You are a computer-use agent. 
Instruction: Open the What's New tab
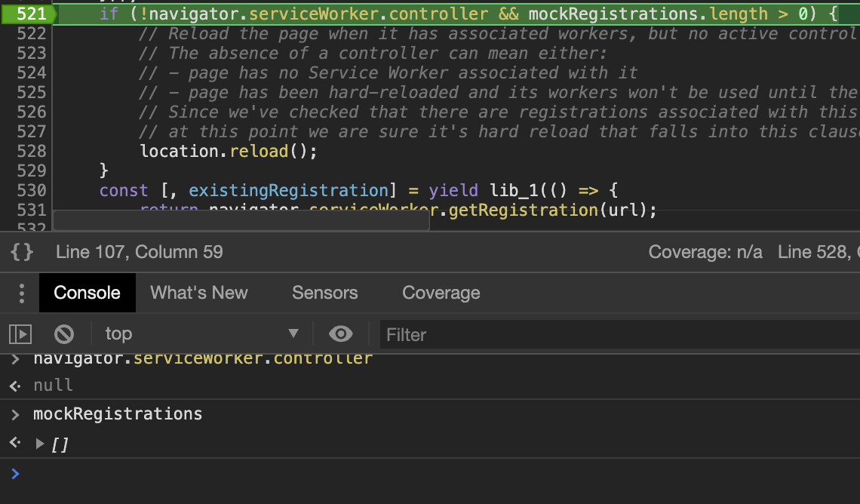click(x=198, y=293)
